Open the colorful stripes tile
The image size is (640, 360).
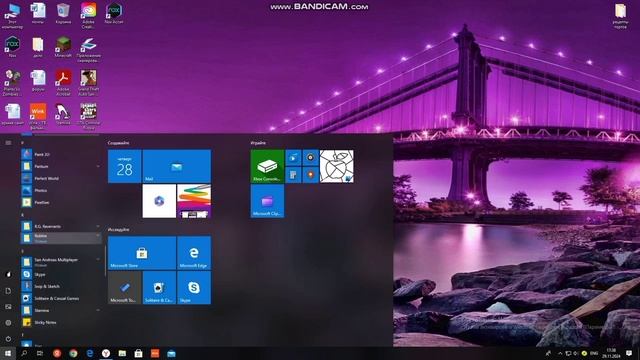194,201
